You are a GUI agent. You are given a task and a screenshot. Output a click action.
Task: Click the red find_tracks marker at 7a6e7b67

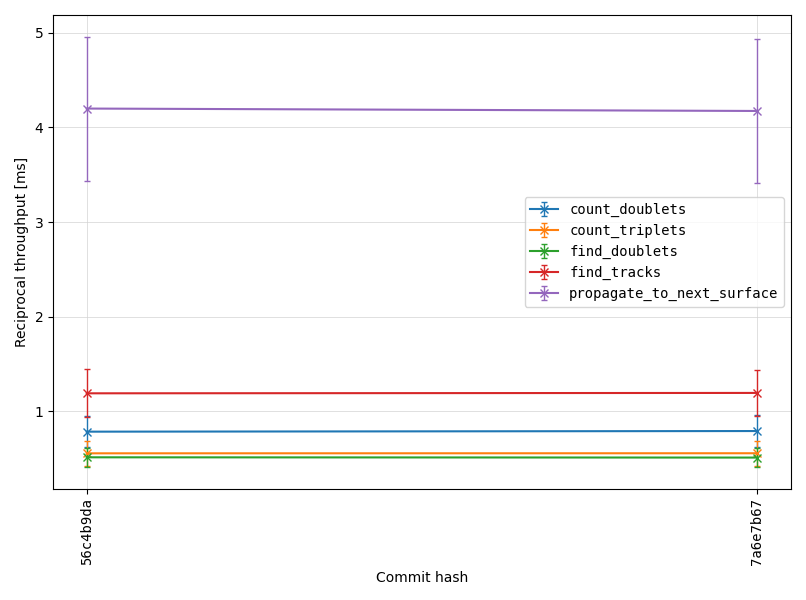(x=757, y=393)
